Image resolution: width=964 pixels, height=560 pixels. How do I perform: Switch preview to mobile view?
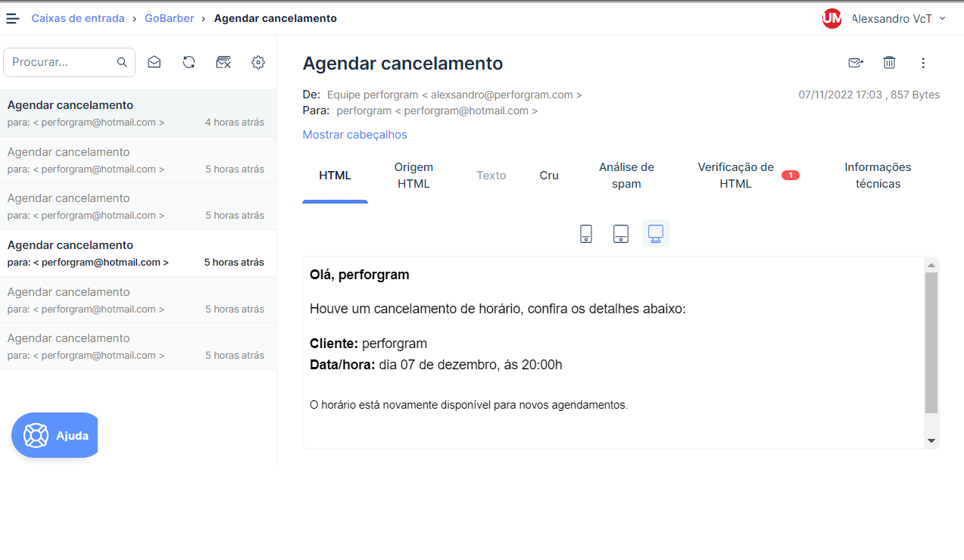[x=585, y=233]
